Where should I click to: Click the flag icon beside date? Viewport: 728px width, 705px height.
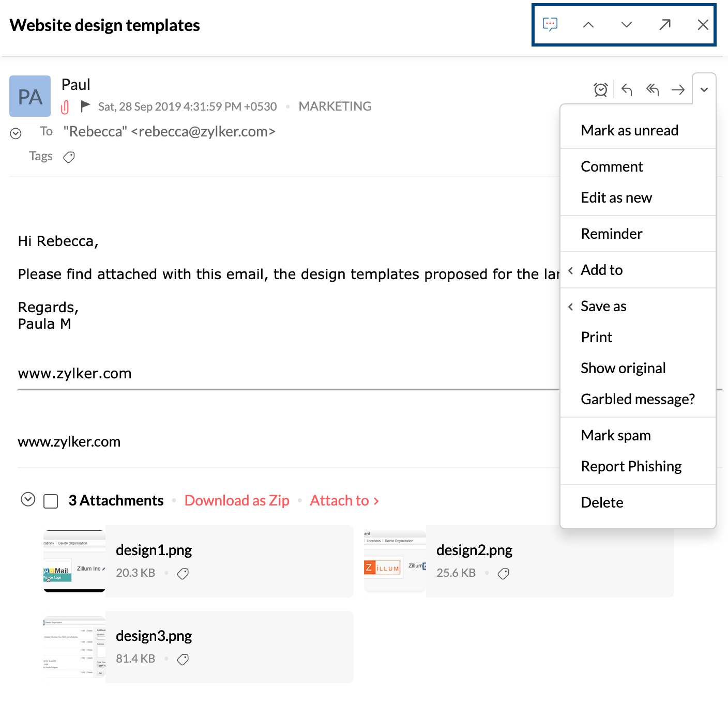[x=86, y=106]
